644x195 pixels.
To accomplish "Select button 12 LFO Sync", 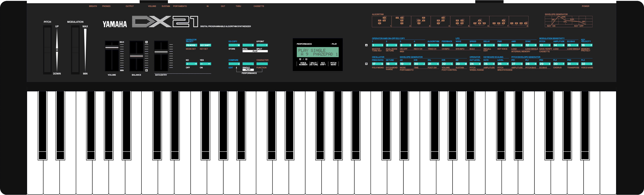I will (531, 45).
